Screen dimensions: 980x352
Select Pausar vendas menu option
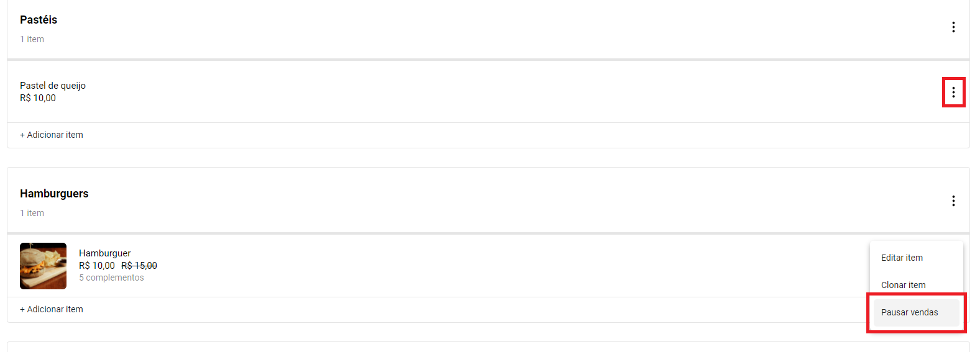coord(916,312)
